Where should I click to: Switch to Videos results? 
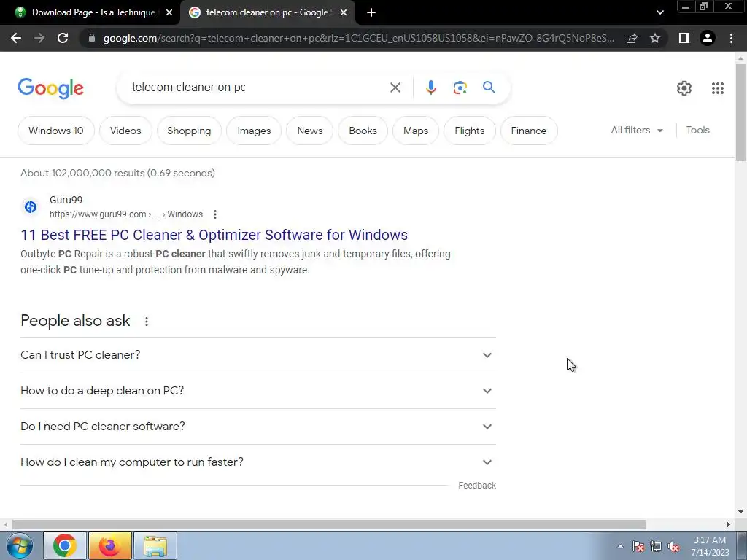[x=125, y=131]
